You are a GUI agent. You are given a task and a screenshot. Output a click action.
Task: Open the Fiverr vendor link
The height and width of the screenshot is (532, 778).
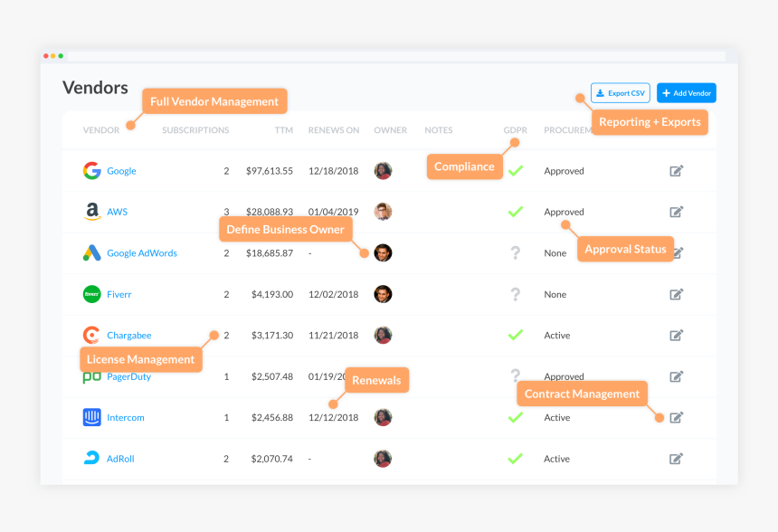coord(119,294)
